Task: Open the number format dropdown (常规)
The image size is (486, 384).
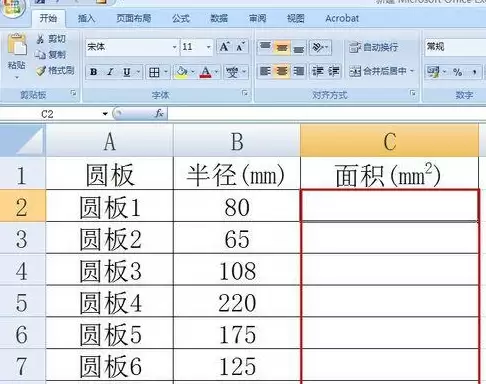Action: (455, 47)
